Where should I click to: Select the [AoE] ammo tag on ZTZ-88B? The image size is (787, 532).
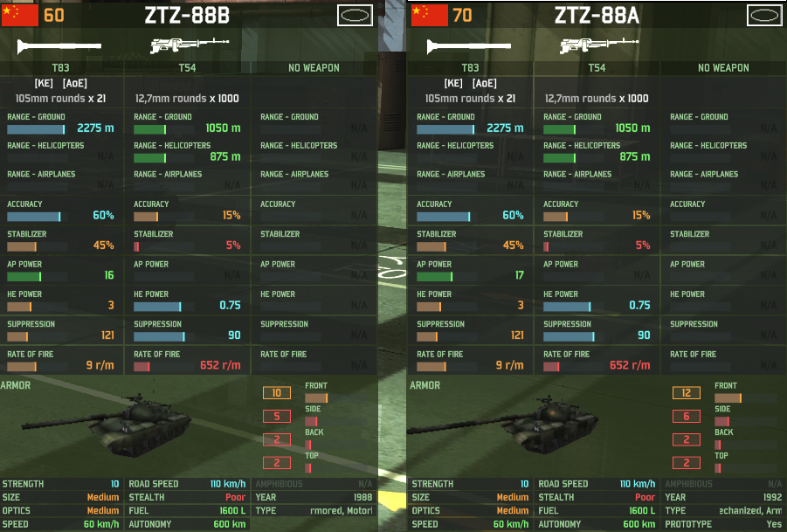(75, 83)
